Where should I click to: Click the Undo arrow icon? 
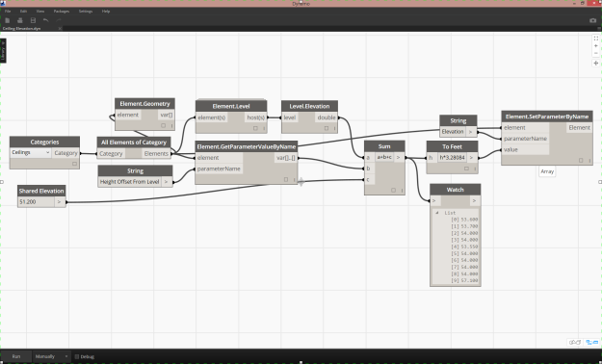click(x=46, y=20)
